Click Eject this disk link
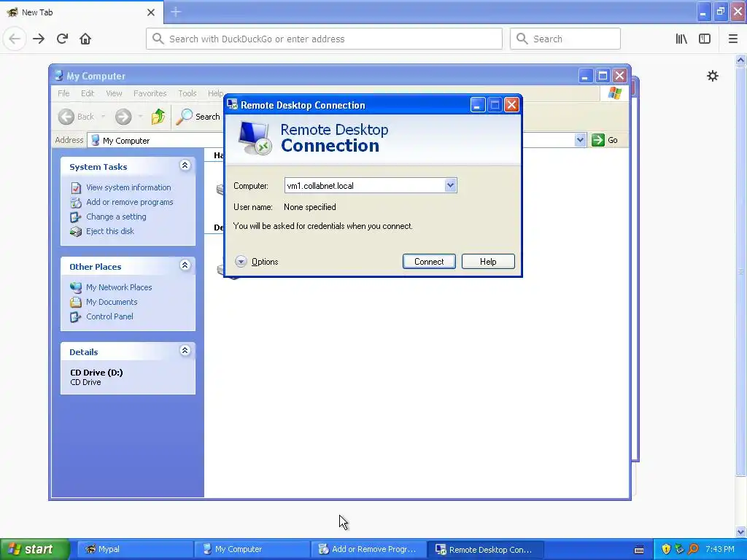 pyautogui.click(x=110, y=231)
